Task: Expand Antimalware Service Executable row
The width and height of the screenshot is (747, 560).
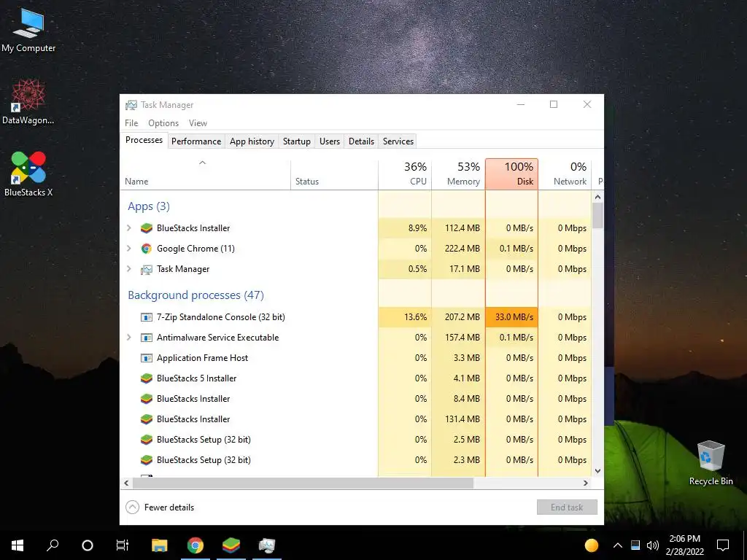Action: coord(129,338)
